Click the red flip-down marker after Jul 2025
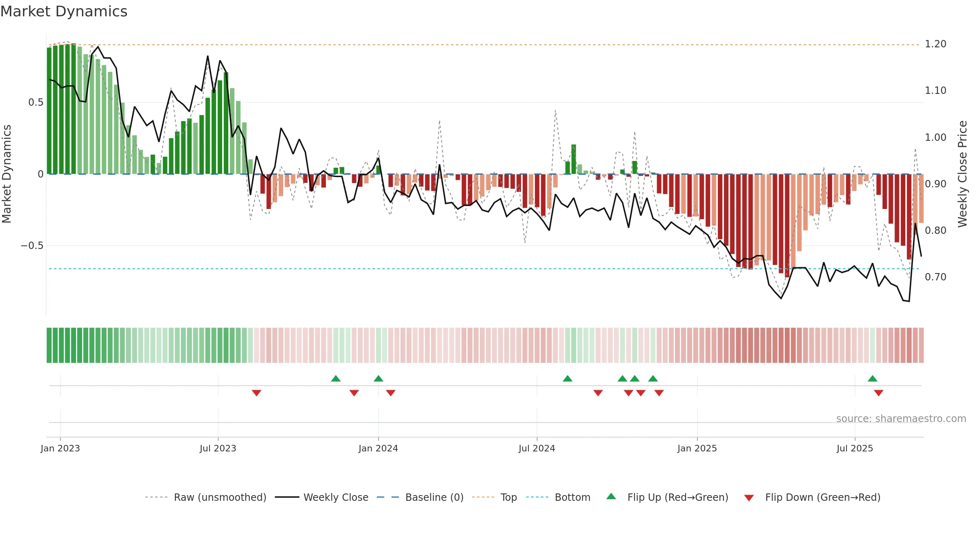Viewport: 980px width, 551px height. [x=879, y=393]
